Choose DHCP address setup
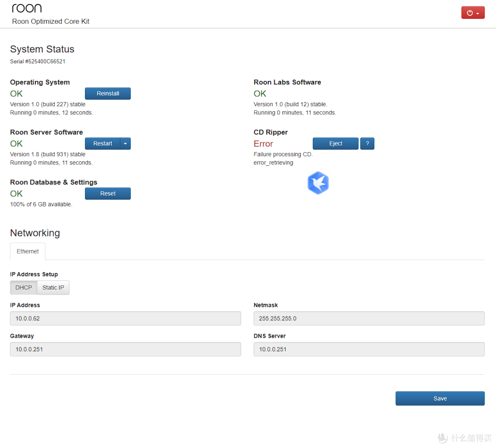 [x=23, y=287]
